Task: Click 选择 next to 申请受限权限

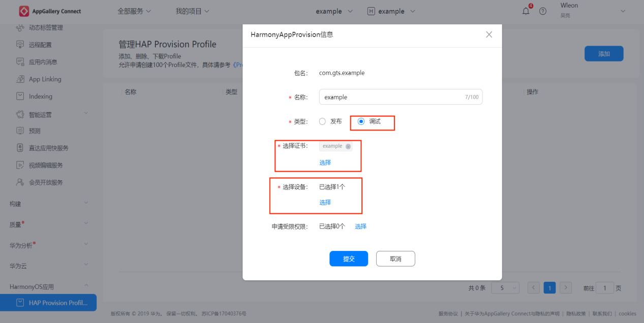Action: (361, 227)
